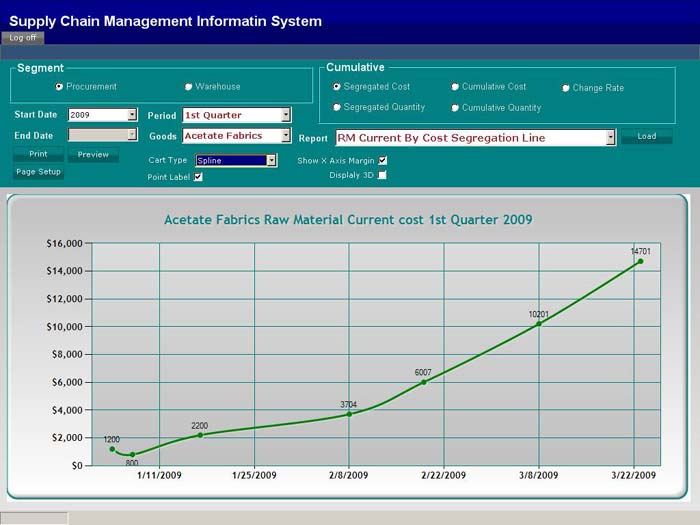Click the Load button

tap(646, 136)
